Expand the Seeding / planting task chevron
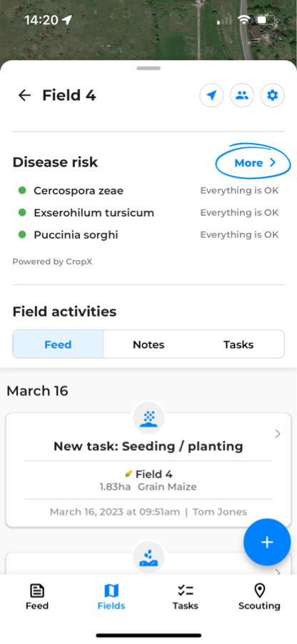Screen dimensions: 297x644 point(278,434)
